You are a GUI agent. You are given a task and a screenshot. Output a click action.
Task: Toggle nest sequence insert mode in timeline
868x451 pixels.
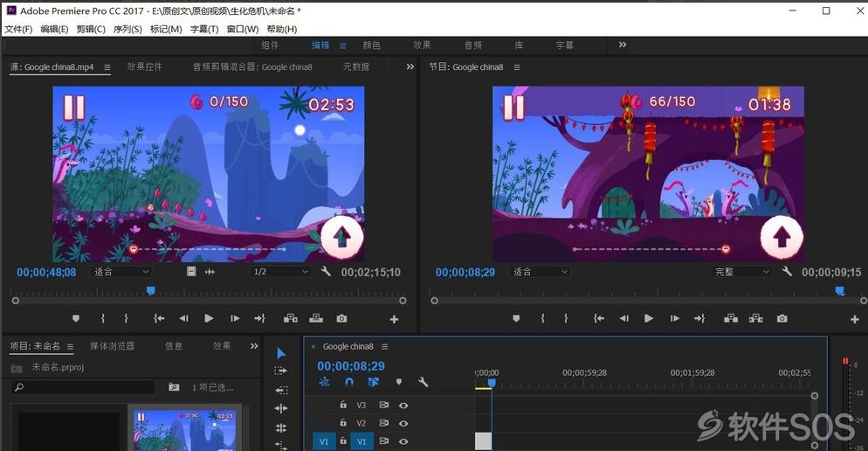[x=324, y=382]
